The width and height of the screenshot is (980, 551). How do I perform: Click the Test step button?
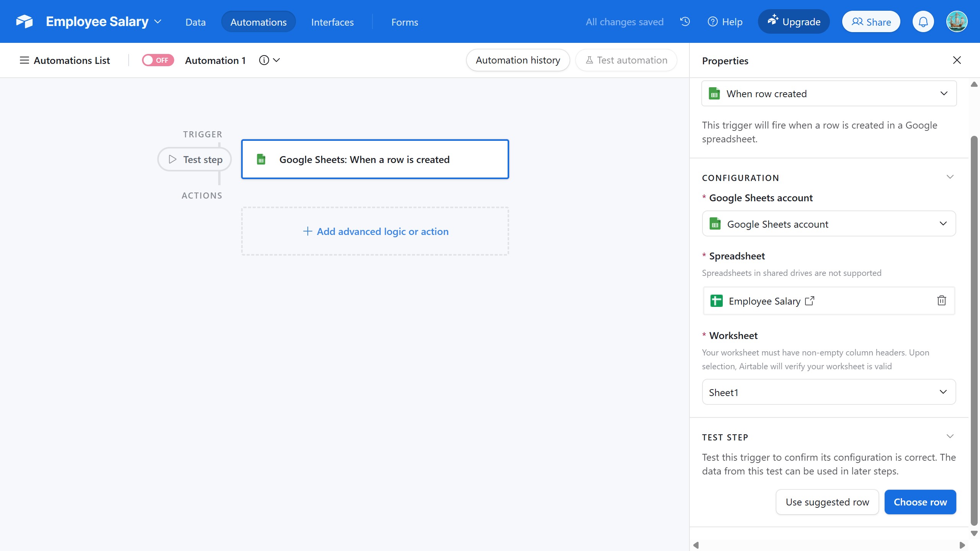pyautogui.click(x=194, y=159)
